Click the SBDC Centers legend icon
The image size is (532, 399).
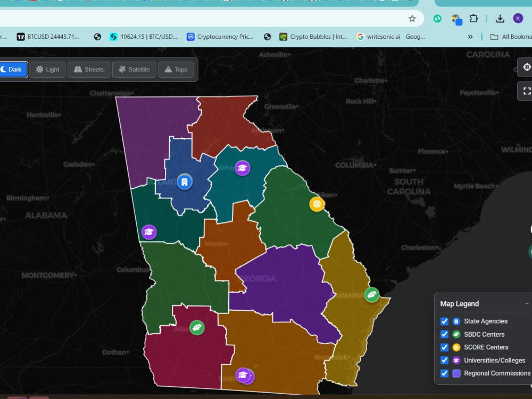pyautogui.click(x=456, y=334)
